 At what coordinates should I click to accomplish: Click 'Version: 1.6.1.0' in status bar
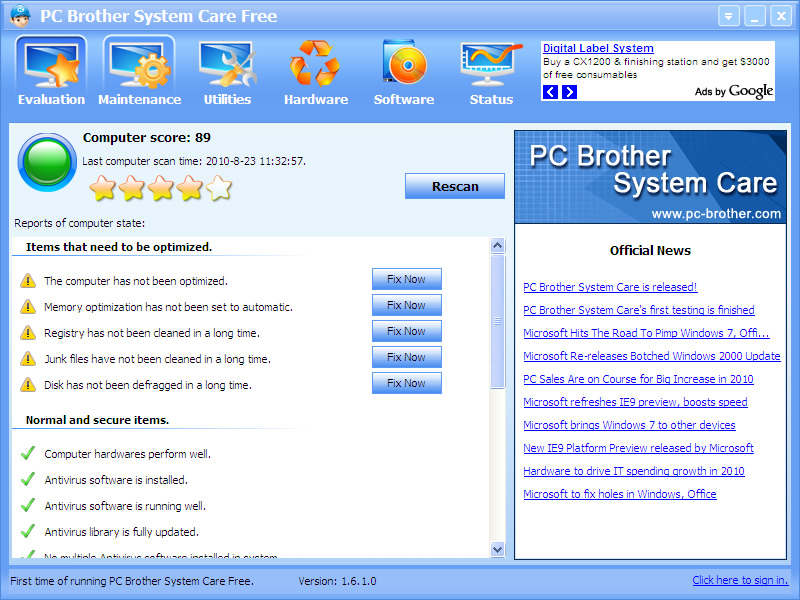(x=337, y=581)
